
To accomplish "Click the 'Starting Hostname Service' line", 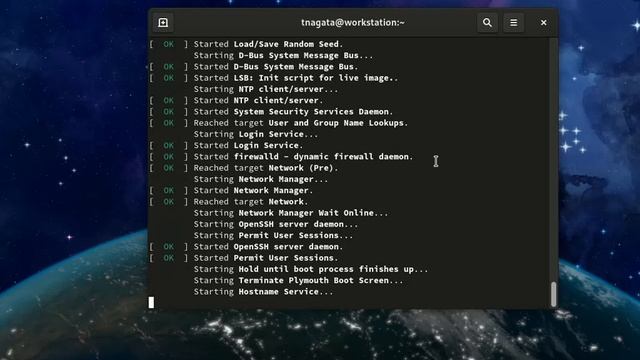I will [263, 292].
